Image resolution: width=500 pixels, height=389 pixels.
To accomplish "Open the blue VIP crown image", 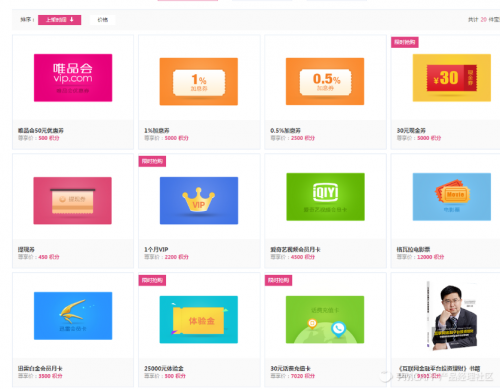I will click(x=199, y=201).
